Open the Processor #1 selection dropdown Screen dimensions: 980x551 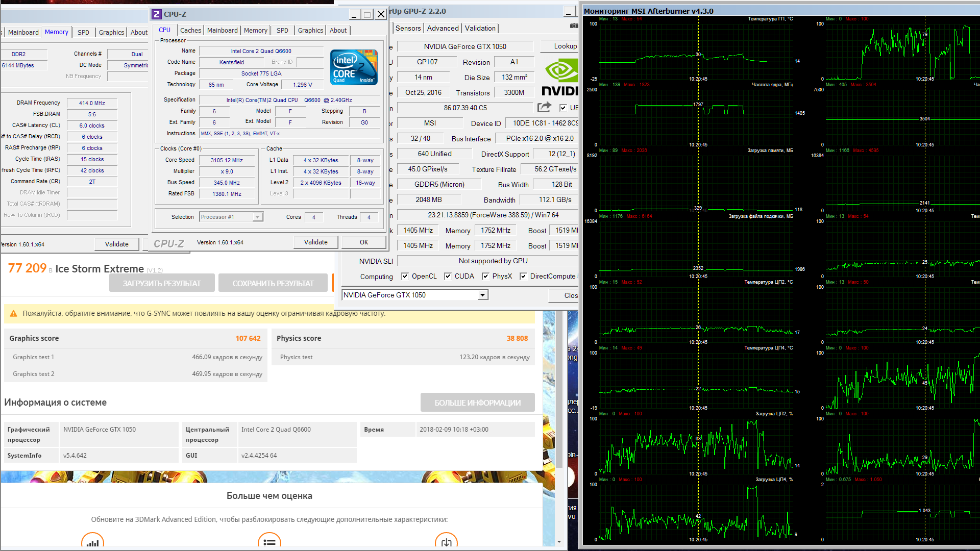(231, 217)
